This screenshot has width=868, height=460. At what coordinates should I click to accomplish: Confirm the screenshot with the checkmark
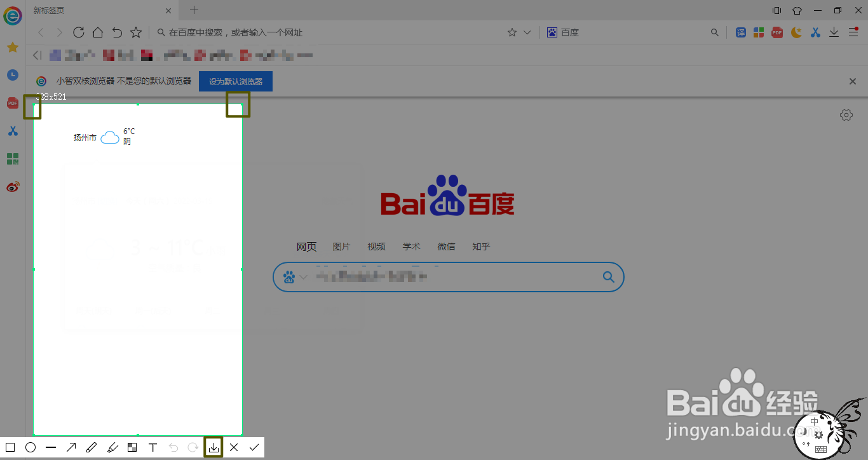tap(254, 447)
